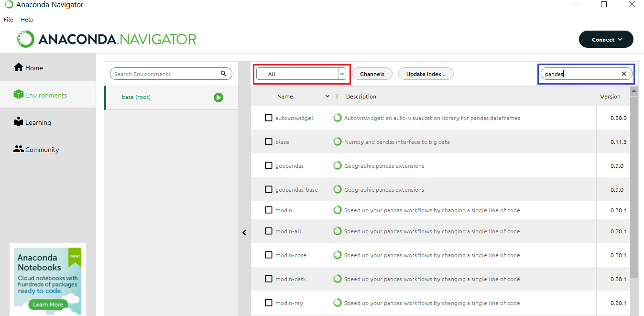644x316 pixels.
Task: Click the autovizwidget description text
Action: pos(432,118)
